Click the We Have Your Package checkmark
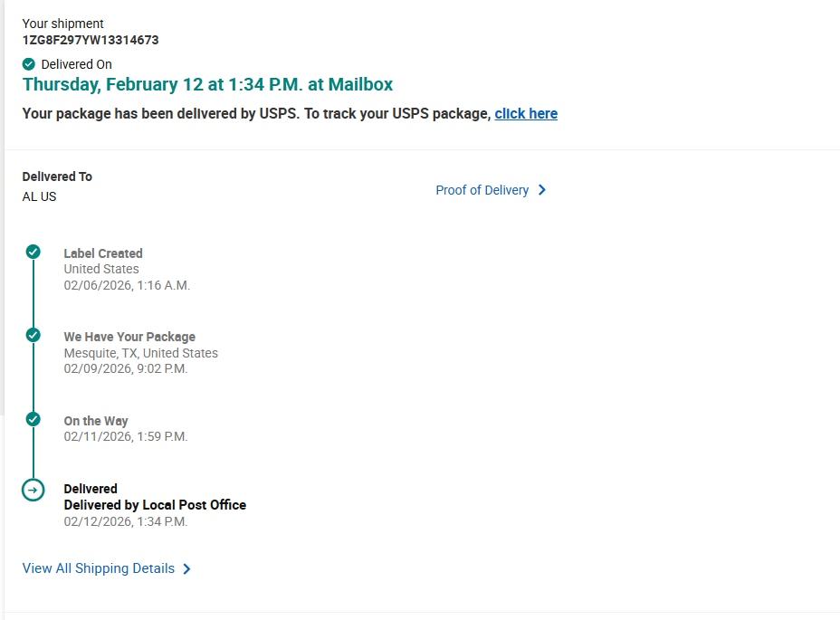 [x=33, y=335]
